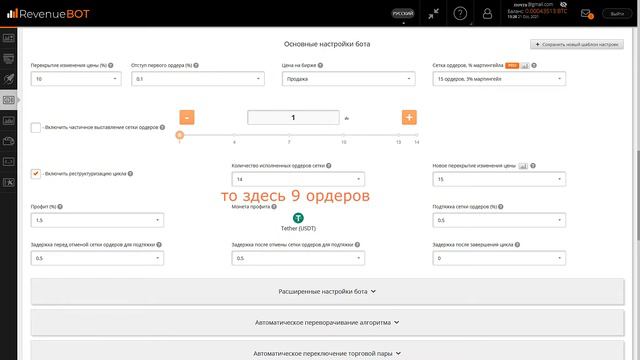Show help for Количество исполненных ордеров сетки
Viewport: 640px width, 360px height.
(329, 166)
